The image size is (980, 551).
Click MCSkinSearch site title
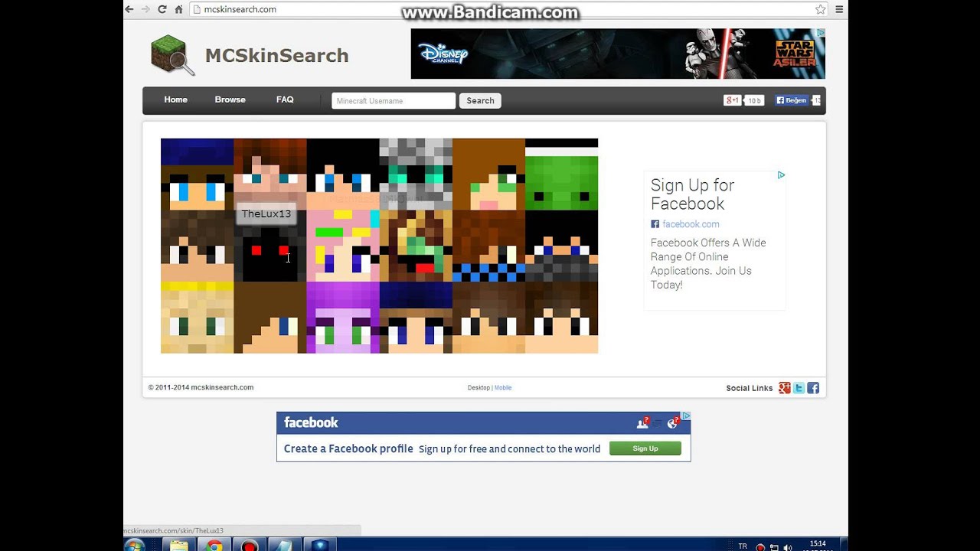[x=276, y=55]
